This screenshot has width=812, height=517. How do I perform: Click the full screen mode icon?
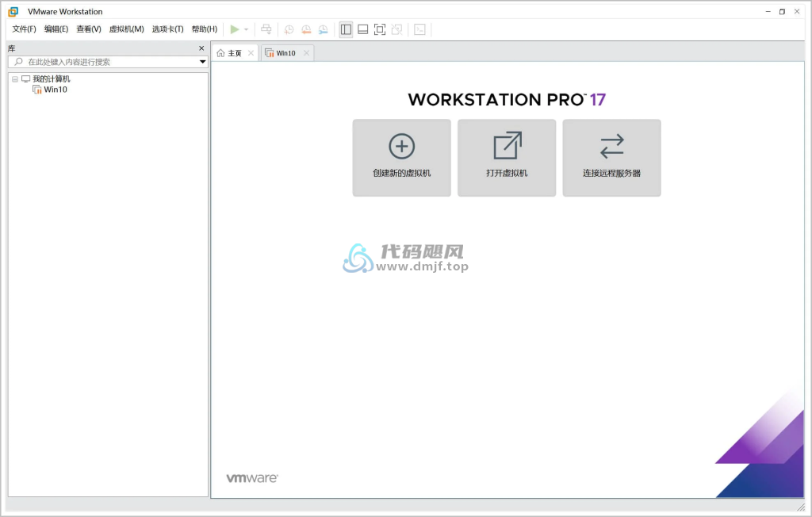tap(380, 29)
